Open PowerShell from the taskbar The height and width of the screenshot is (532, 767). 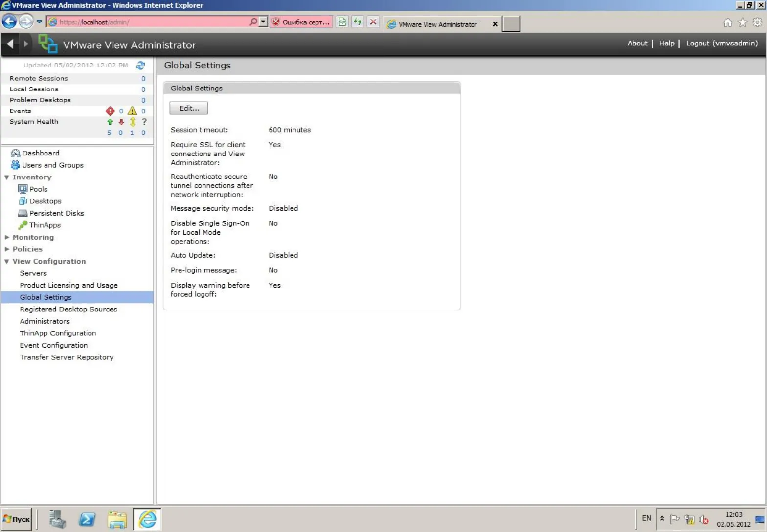click(x=87, y=519)
